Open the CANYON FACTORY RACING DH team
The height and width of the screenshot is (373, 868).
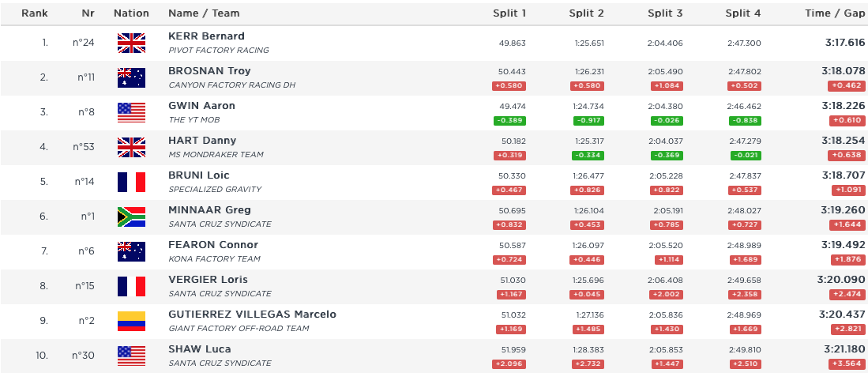click(x=231, y=85)
